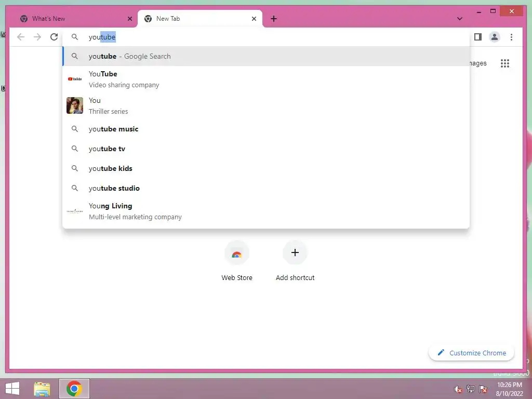The width and height of the screenshot is (532, 399).
Task: Click the Add shortcut plus icon
Action: (x=295, y=252)
